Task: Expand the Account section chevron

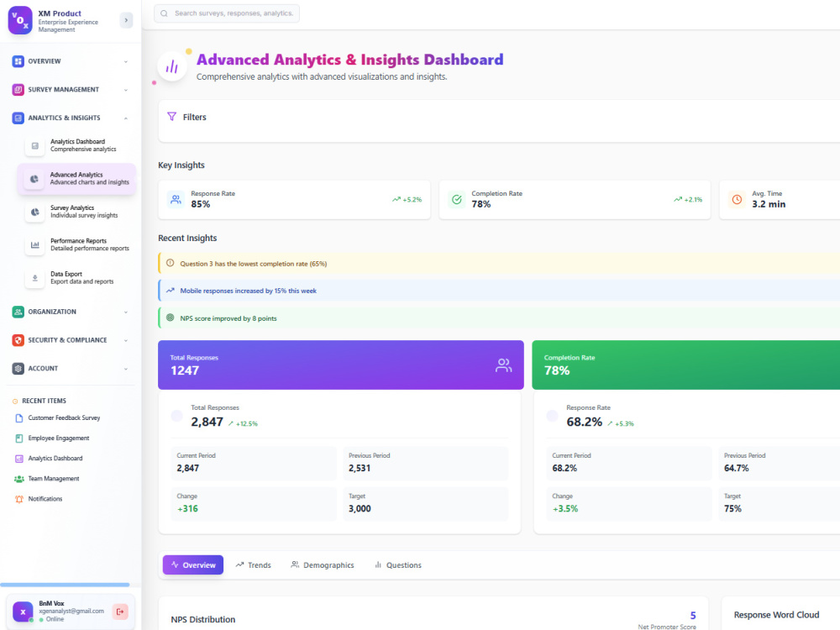Action: [126, 369]
